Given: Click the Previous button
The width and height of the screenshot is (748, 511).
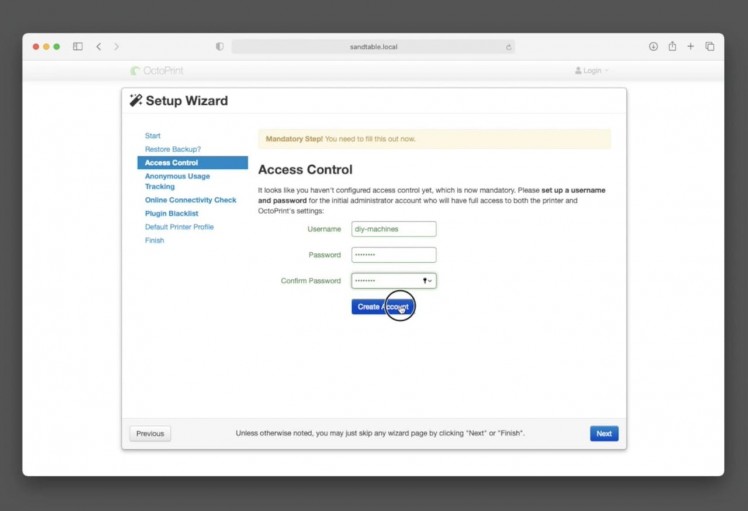Looking at the screenshot, I should click(x=150, y=434).
